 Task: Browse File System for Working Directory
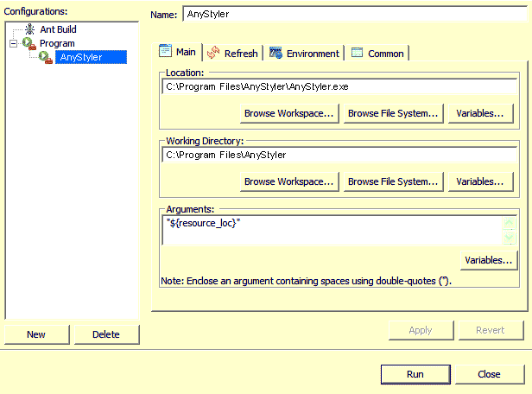coord(393,181)
